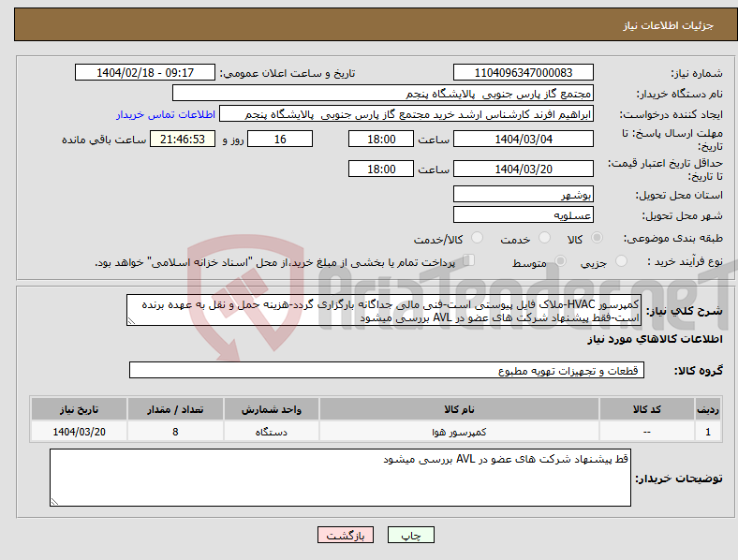Click the کمپرسور هوا table cell

click(459, 432)
